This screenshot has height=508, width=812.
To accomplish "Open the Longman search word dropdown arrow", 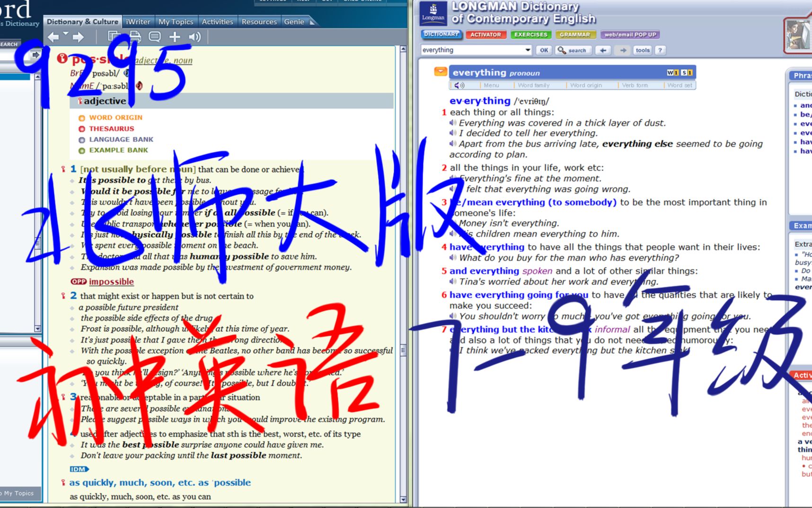I will [528, 50].
